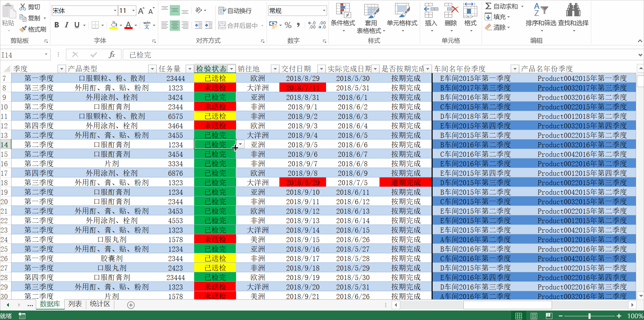644x320 pixels.
Task: Open the font size dropdown showing 11
Action: click(133, 10)
